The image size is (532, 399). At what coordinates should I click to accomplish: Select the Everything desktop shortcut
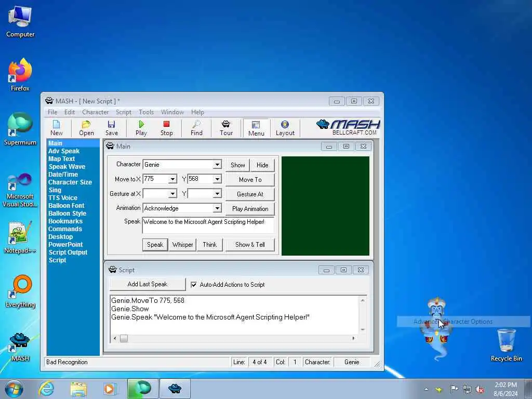pos(20,291)
